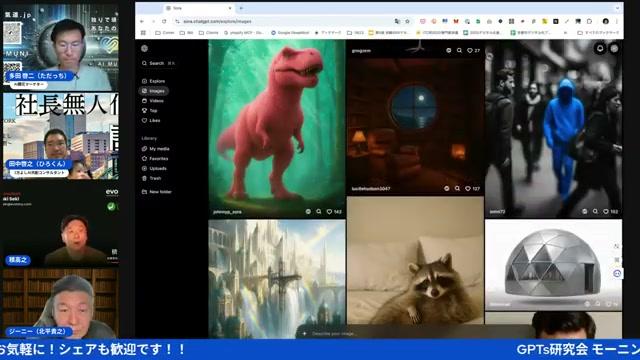Open the fantasy waterfall city image
This screenshot has height=360, width=640.
pos(277,279)
